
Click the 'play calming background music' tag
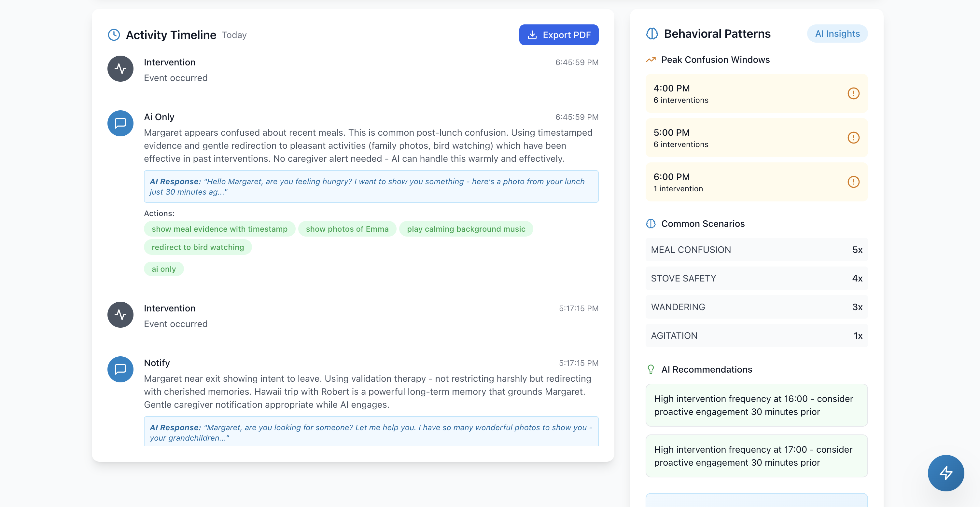point(466,229)
